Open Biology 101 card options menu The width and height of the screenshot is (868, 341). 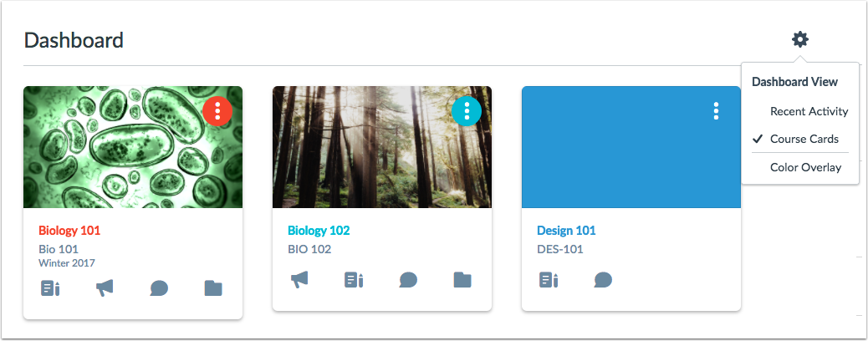click(x=217, y=111)
